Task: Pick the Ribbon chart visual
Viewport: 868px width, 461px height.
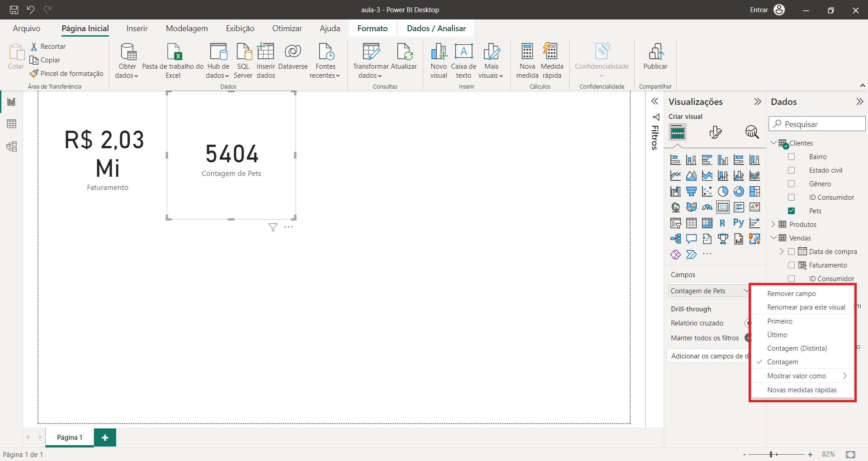Action: click(x=755, y=175)
